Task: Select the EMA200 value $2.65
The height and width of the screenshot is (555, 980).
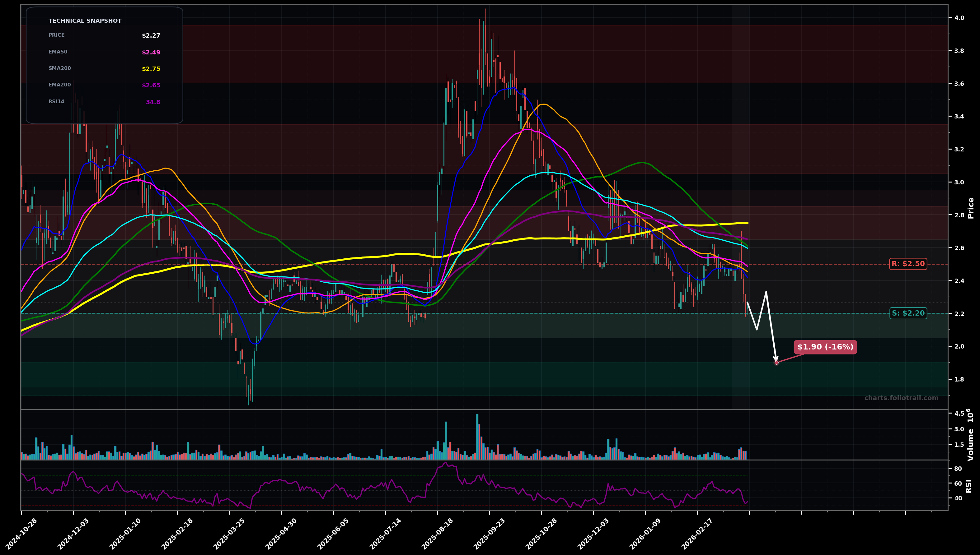Action: pyautogui.click(x=150, y=85)
